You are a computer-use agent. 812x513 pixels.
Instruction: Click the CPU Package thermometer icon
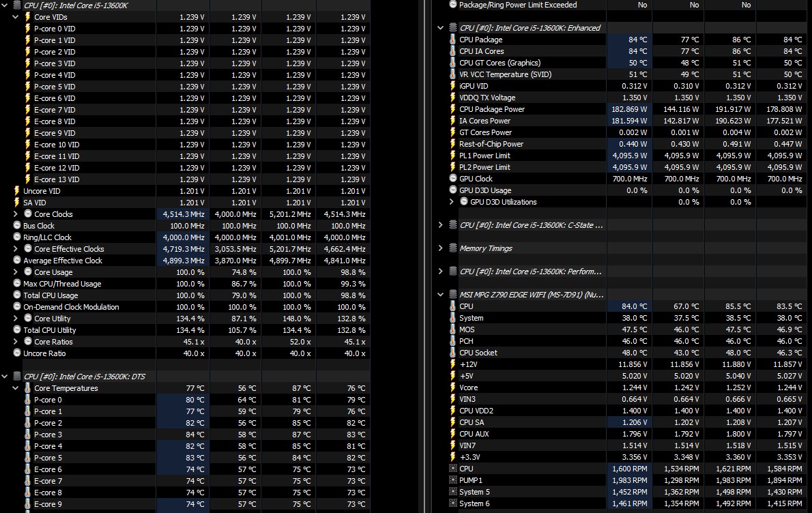(x=453, y=40)
